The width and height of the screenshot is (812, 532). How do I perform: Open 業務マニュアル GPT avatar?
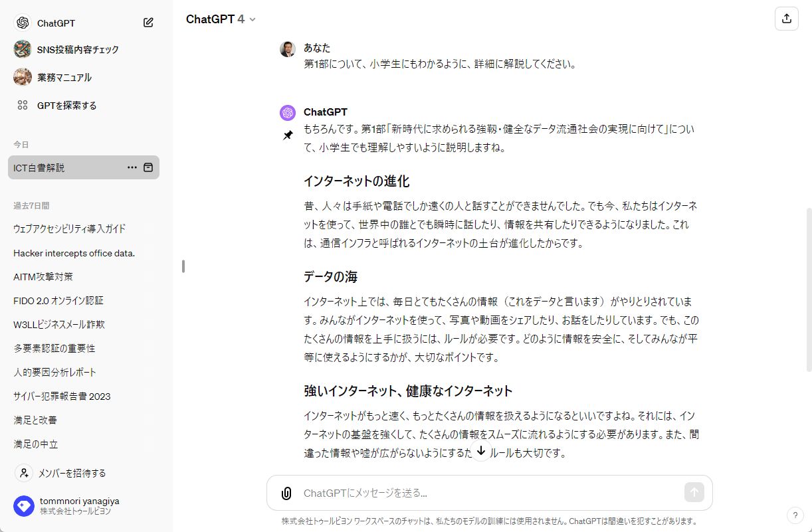pos(23,77)
